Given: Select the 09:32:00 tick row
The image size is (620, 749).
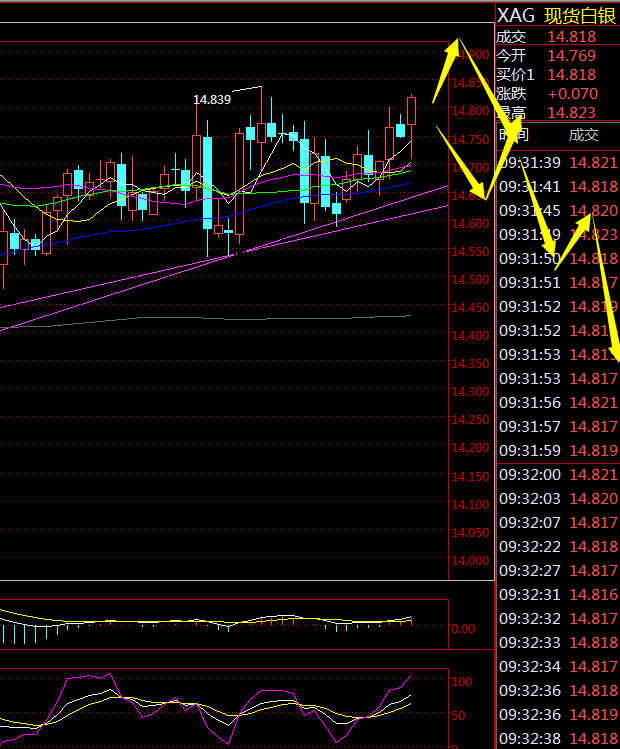Looking at the screenshot, I should 558,475.
